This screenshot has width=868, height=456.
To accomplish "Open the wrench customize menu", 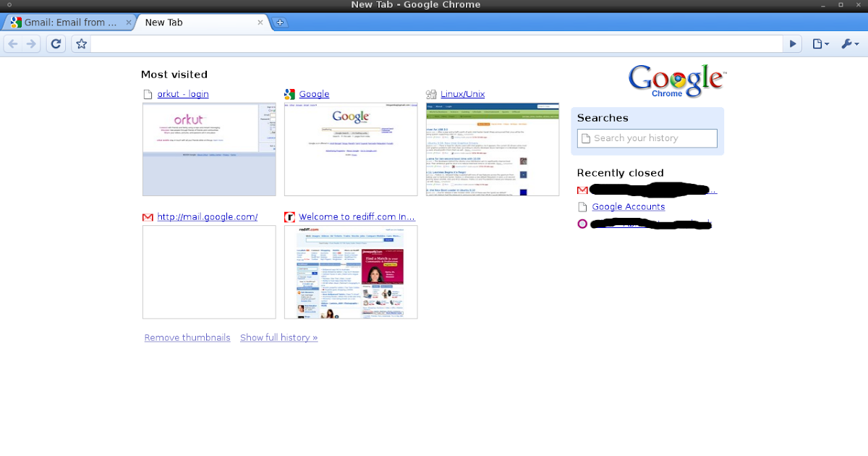I will click(x=850, y=44).
